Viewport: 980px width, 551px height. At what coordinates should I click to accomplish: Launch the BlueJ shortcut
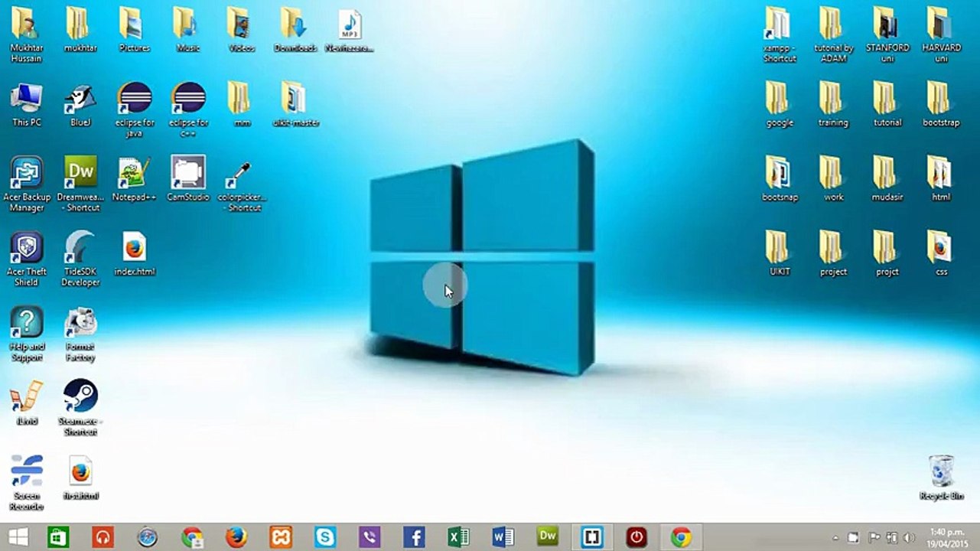pyautogui.click(x=80, y=104)
